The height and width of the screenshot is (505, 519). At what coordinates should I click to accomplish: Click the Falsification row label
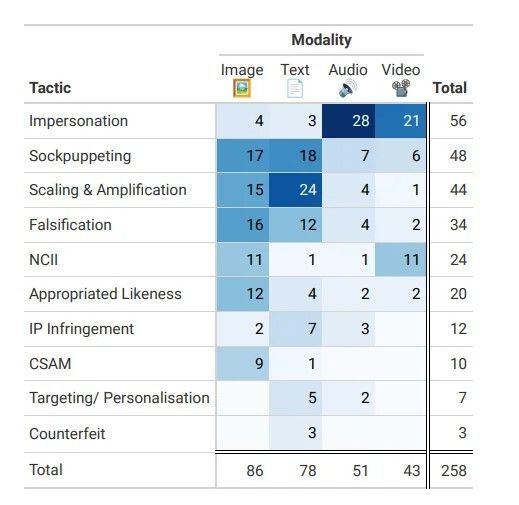(70, 225)
